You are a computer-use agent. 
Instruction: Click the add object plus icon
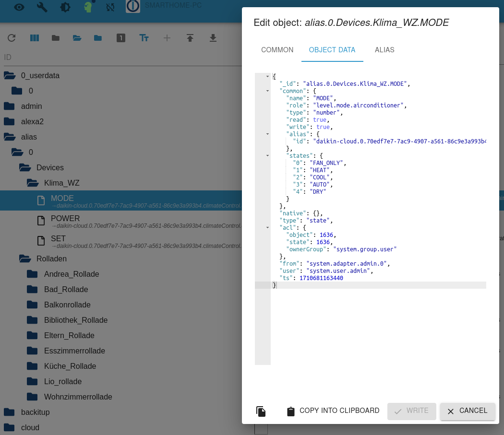167,38
